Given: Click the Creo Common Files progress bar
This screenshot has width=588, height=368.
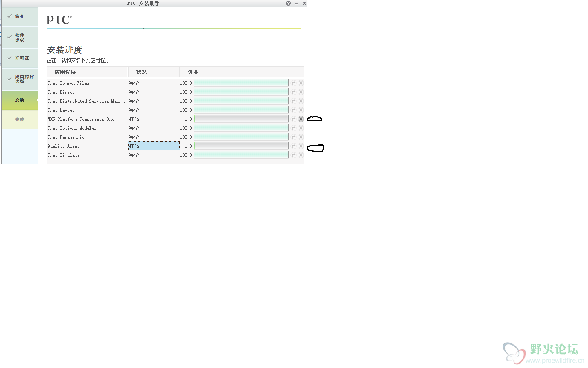Looking at the screenshot, I should pos(241,83).
